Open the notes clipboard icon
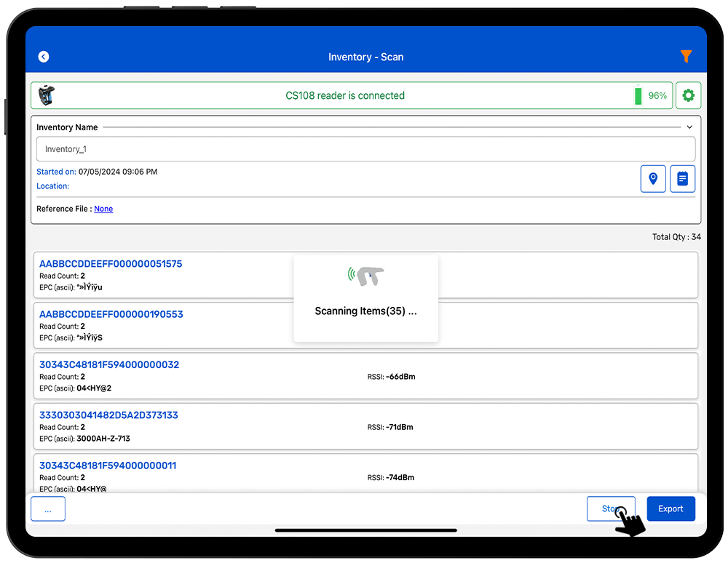 pos(682,178)
